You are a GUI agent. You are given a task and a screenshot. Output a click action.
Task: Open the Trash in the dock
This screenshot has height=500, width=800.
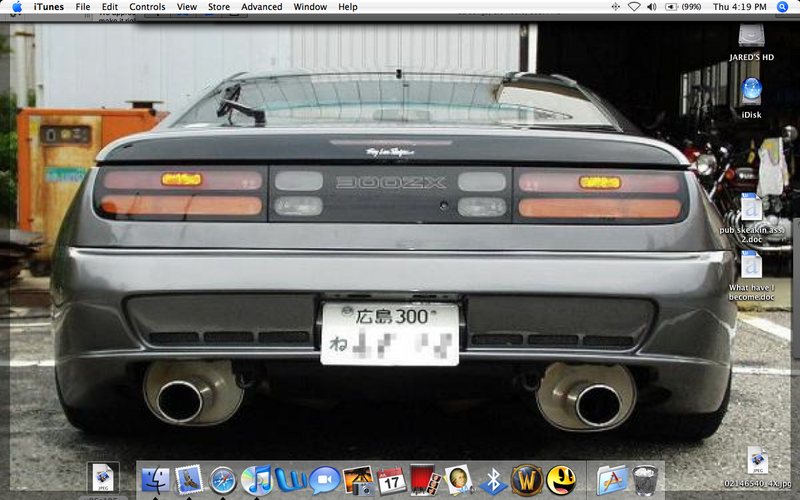coord(646,480)
